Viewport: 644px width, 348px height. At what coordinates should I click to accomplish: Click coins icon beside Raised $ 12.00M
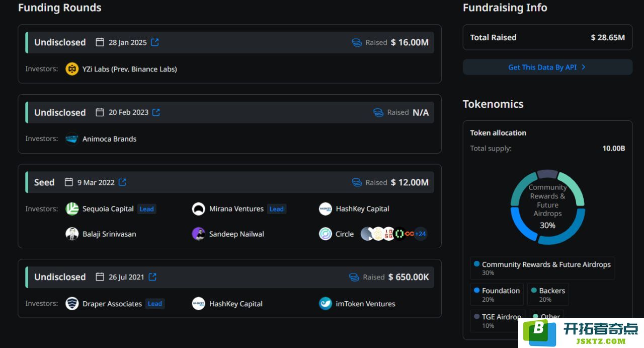pos(357,182)
